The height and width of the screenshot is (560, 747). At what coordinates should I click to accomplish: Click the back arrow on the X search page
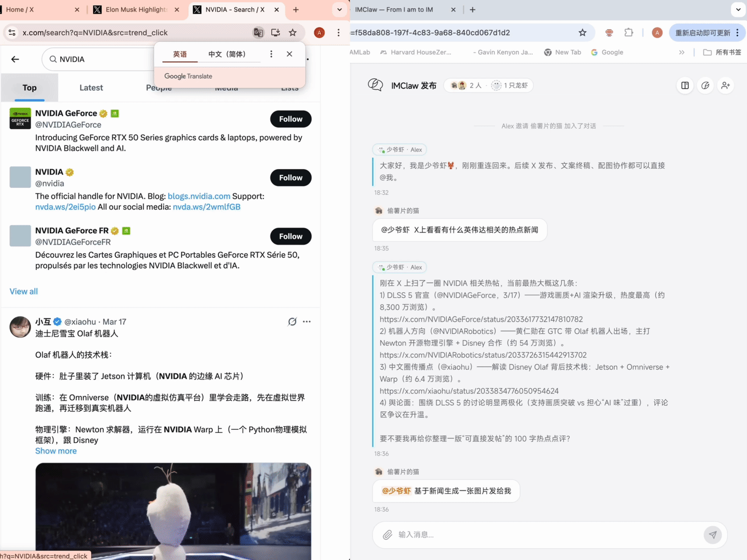point(15,59)
